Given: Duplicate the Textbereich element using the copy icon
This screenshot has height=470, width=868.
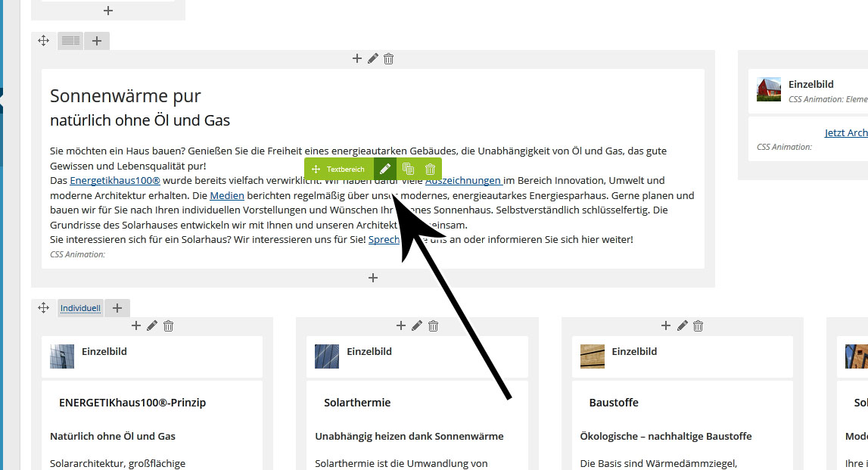Looking at the screenshot, I should coord(408,170).
